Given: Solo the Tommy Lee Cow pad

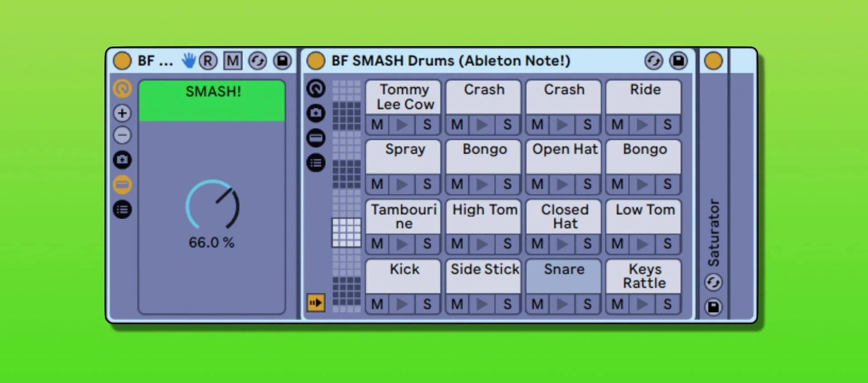Looking at the screenshot, I should coord(427,125).
